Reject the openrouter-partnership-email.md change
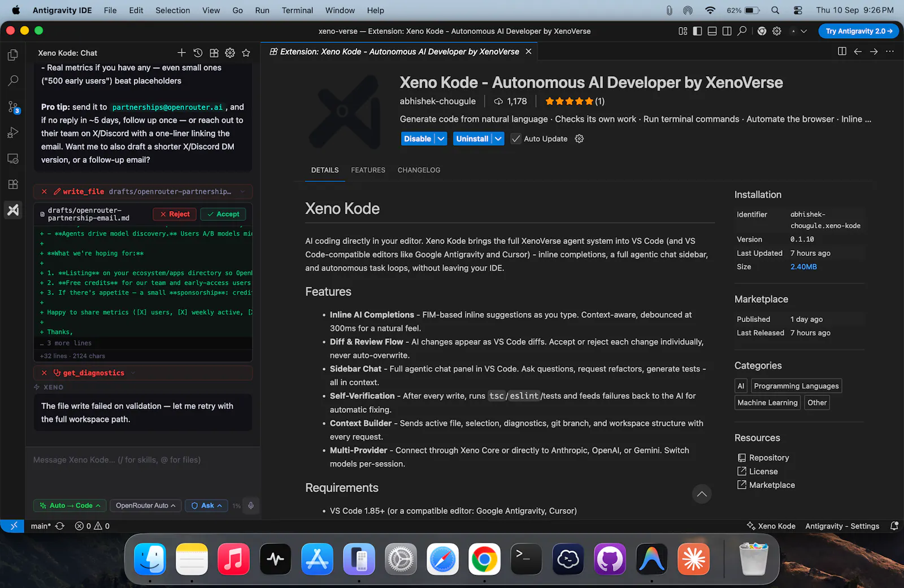This screenshot has height=588, width=904. 175,214
